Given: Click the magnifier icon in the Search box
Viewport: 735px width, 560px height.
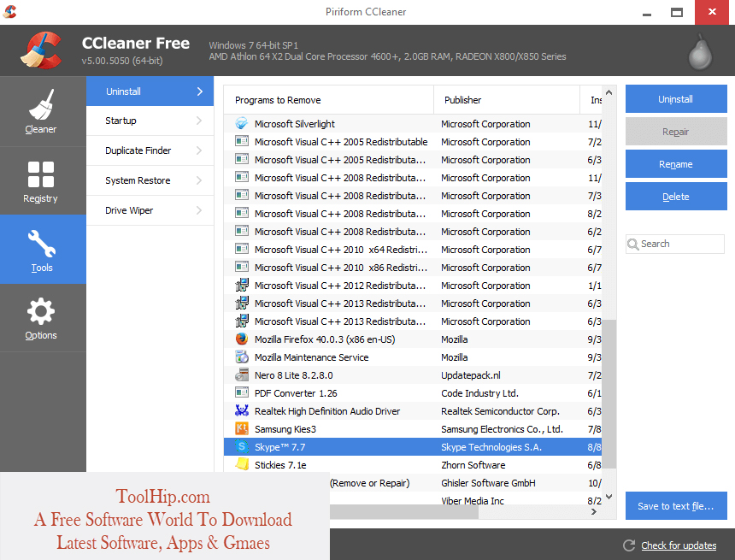Looking at the screenshot, I should tap(632, 245).
